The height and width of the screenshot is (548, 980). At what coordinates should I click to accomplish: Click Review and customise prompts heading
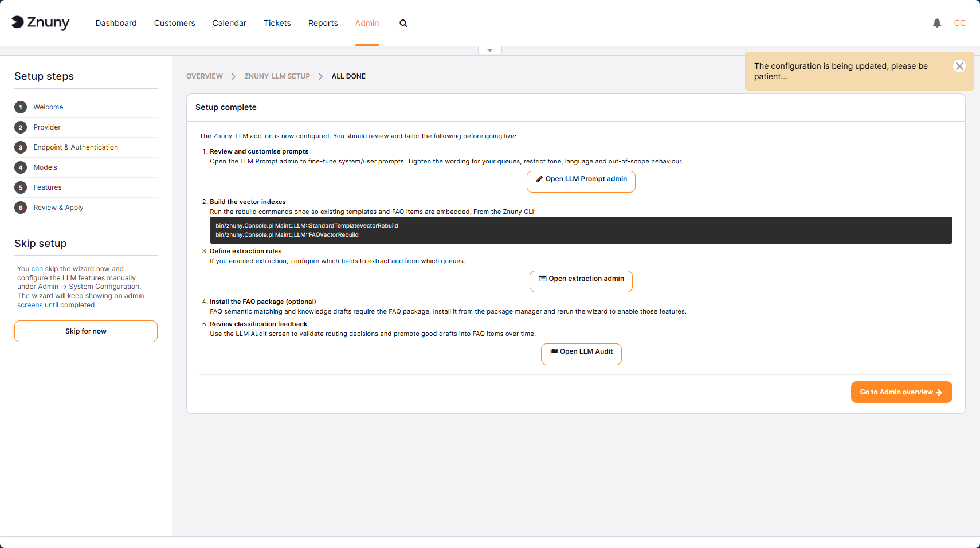tap(259, 152)
